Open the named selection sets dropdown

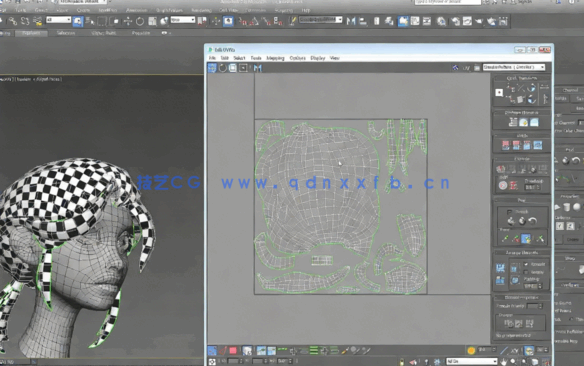(321, 20)
